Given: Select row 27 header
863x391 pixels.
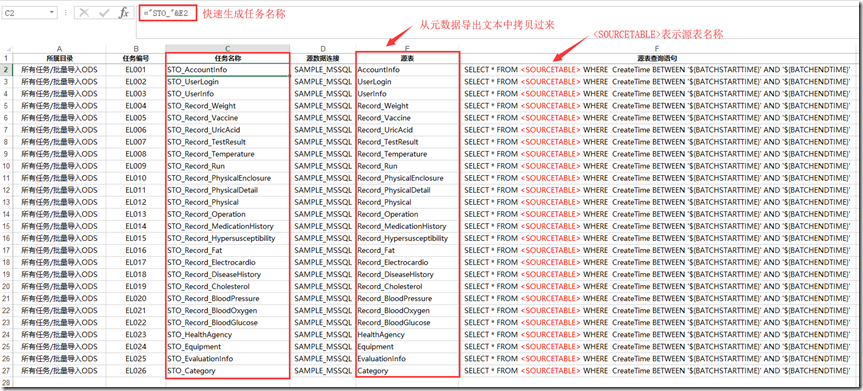Looking at the screenshot, I should [6, 371].
